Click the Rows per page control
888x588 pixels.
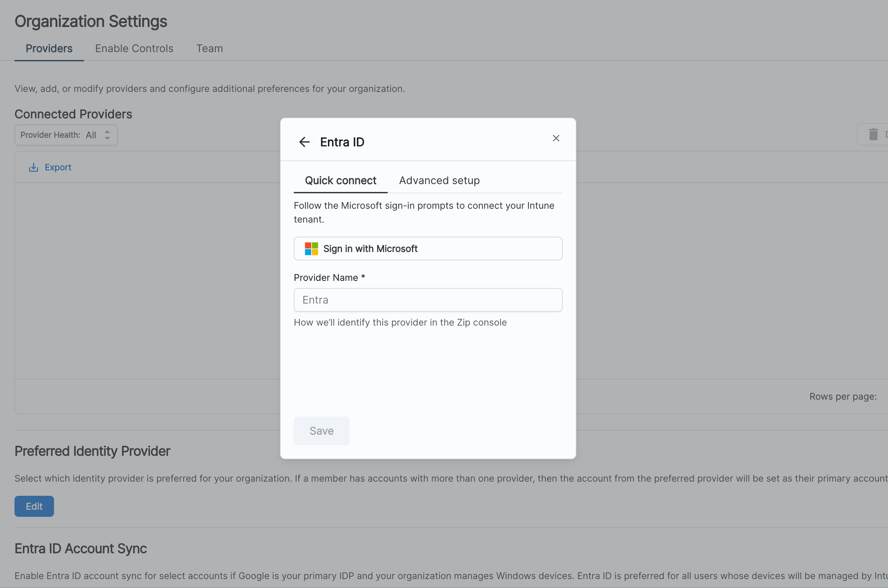click(842, 396)
